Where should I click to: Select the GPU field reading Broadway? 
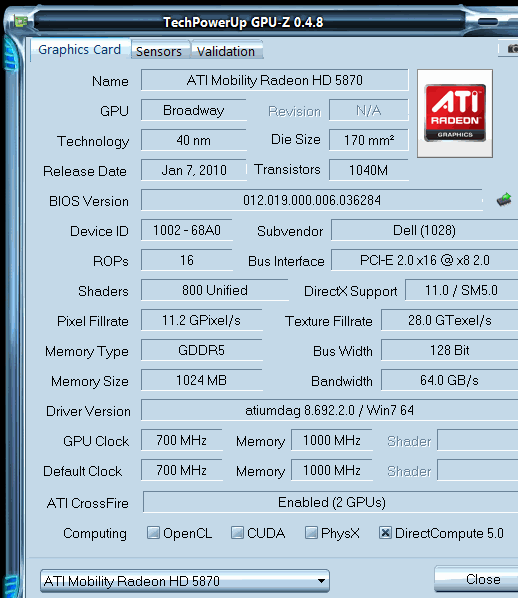pyautogui.click(x=194, y=110)
